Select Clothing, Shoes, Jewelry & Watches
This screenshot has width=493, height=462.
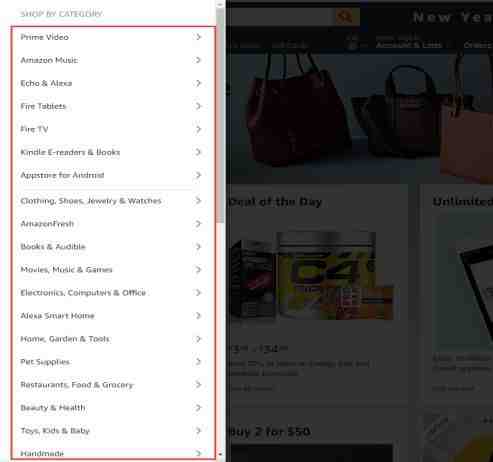(91, 201)
